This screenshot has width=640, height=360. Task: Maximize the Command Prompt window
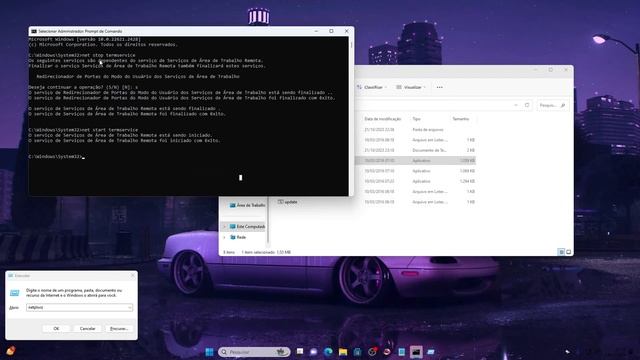[x=331, y=31]
